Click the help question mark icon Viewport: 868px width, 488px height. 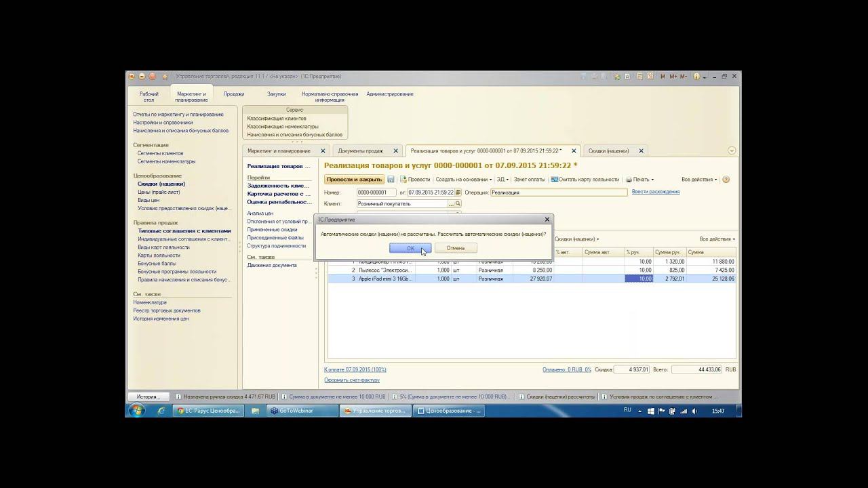[726, 180]
